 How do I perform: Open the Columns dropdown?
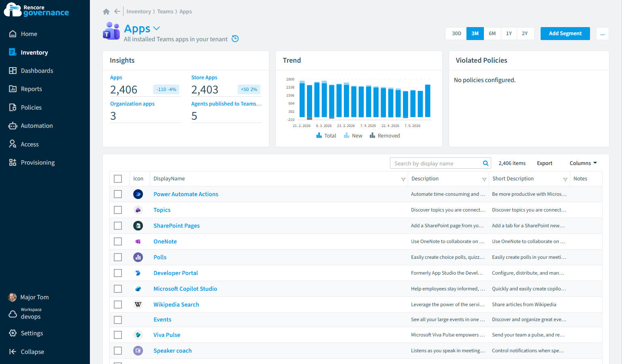[x=583, y=163]
